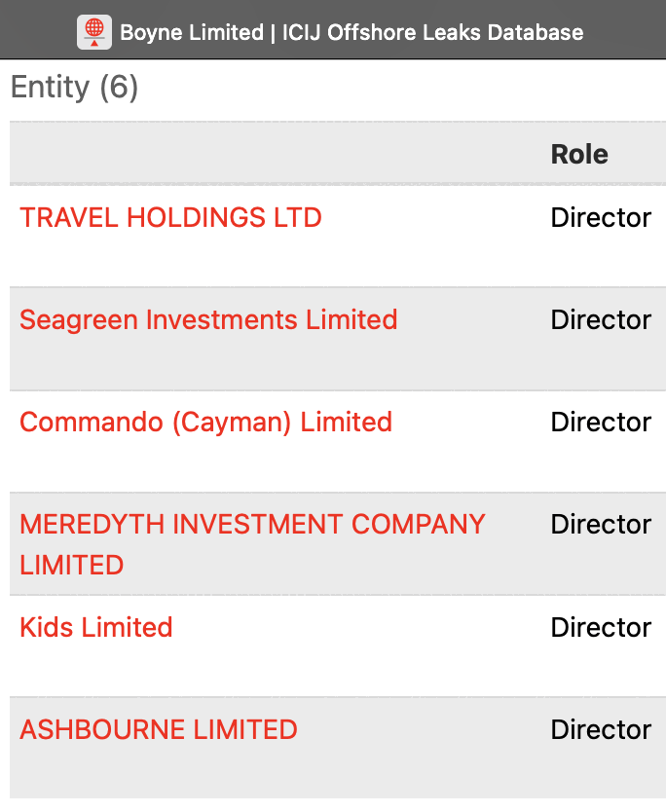Click the Entity (6) section heading
The width and height of the screenshot is (666, 812).
74,89
